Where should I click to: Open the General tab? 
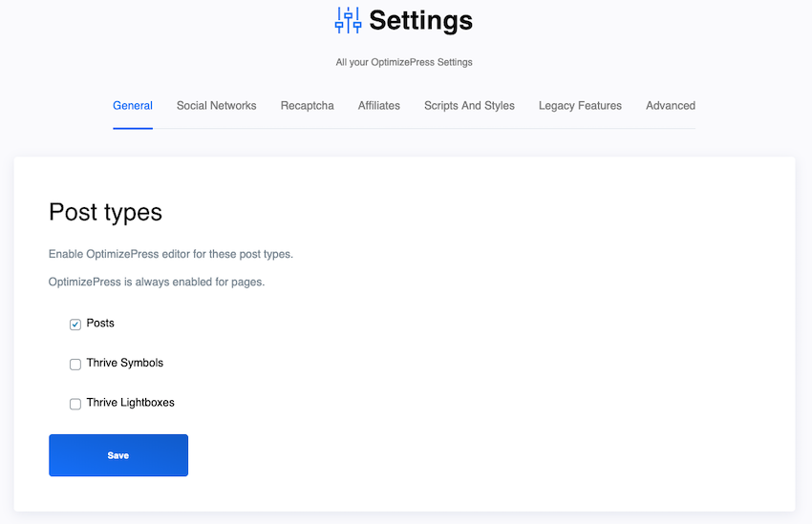133,106
